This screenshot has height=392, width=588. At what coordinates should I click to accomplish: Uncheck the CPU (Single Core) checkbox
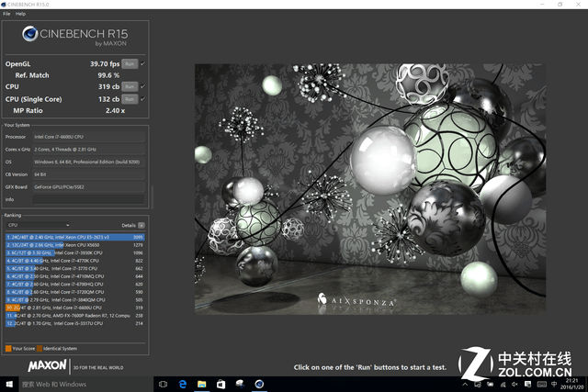click(142, 98)
